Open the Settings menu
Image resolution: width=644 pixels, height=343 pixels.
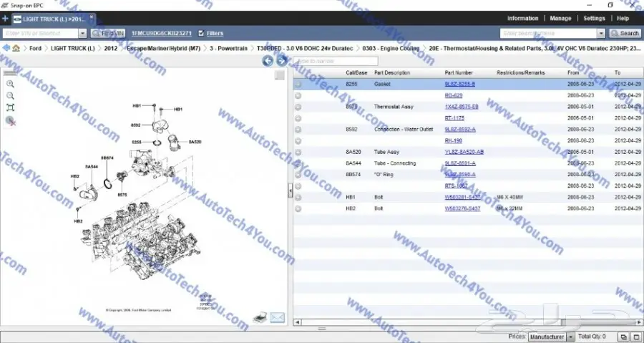(595, 19)
